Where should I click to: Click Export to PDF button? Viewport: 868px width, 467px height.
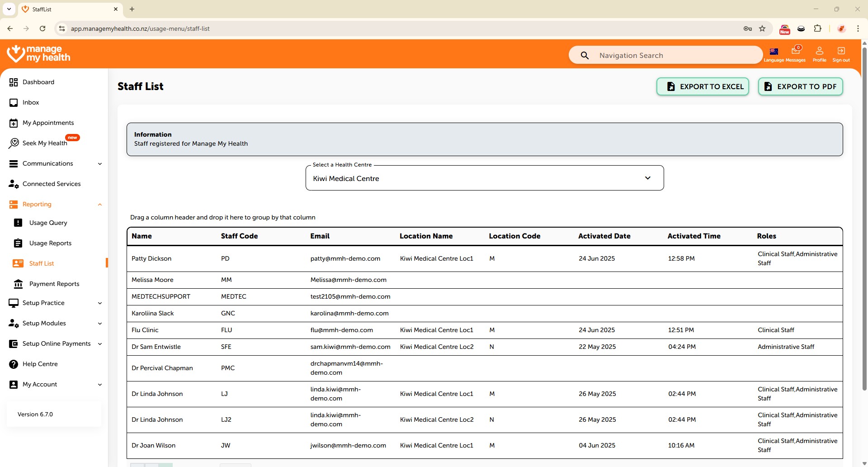pos(800,86)
